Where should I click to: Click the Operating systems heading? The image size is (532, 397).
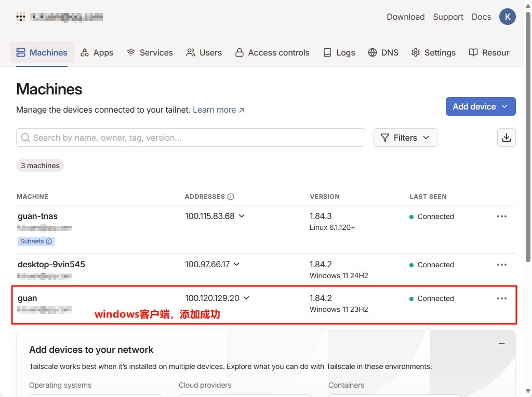60,385
